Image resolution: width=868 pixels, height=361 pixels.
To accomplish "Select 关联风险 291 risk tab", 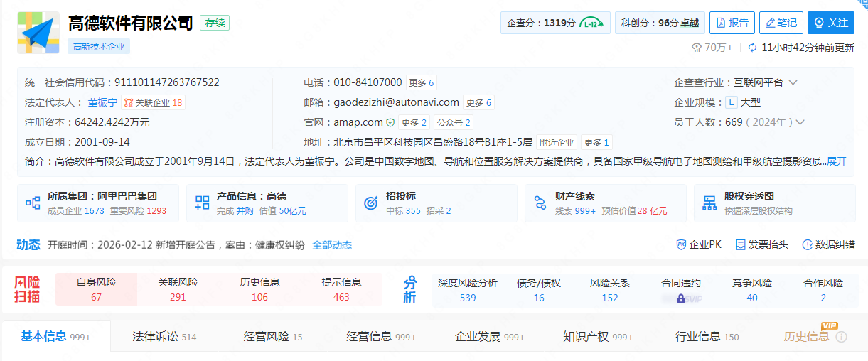I will [x=178, y=289].
